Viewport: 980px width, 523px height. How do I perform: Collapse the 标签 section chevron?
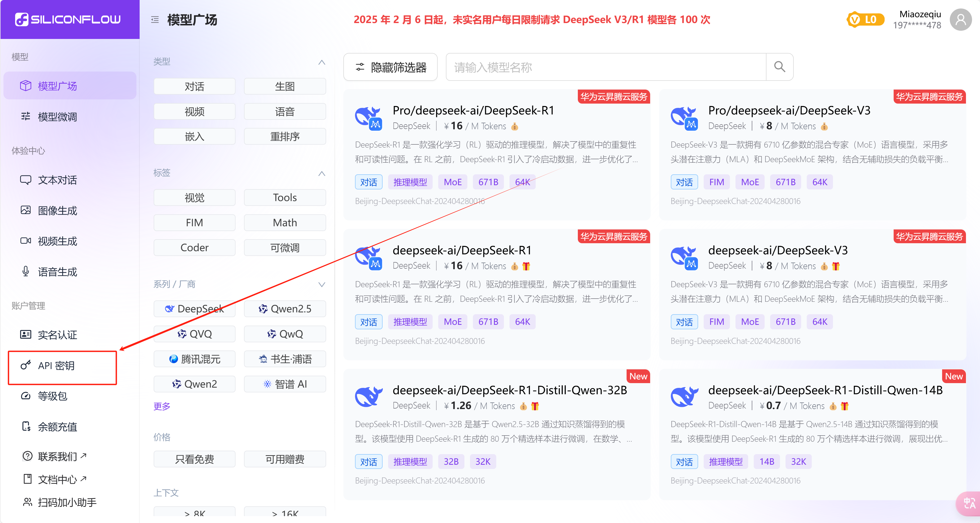point(321,174)
